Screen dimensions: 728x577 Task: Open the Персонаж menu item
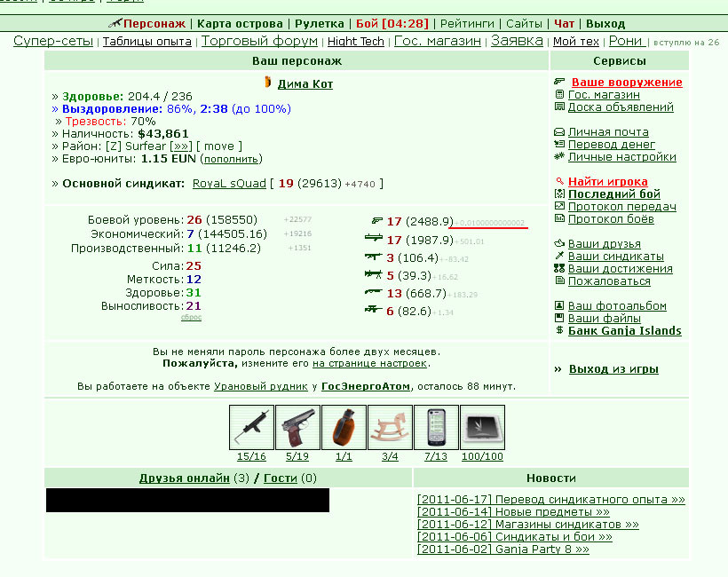154,24
